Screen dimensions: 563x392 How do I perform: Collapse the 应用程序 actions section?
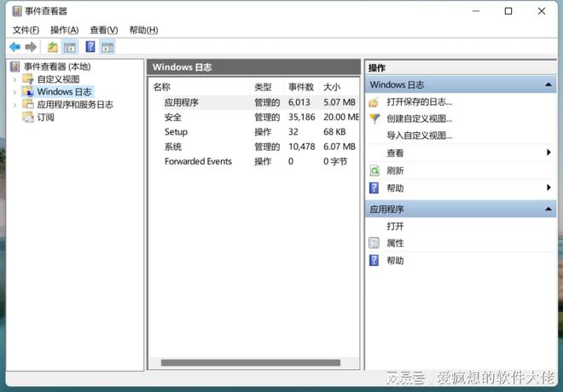(548, 209)
